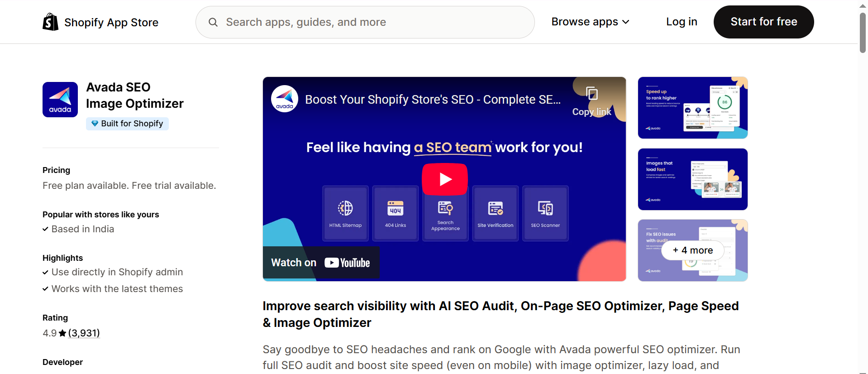Click the Shopify App Store bag logo

coord(50,21)
